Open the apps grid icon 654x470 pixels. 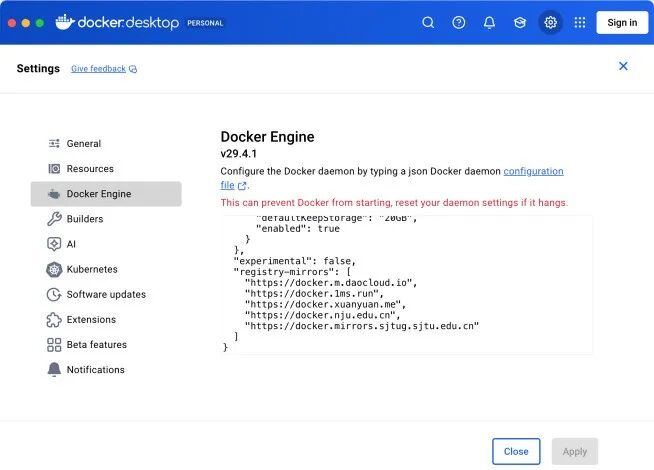580,23
